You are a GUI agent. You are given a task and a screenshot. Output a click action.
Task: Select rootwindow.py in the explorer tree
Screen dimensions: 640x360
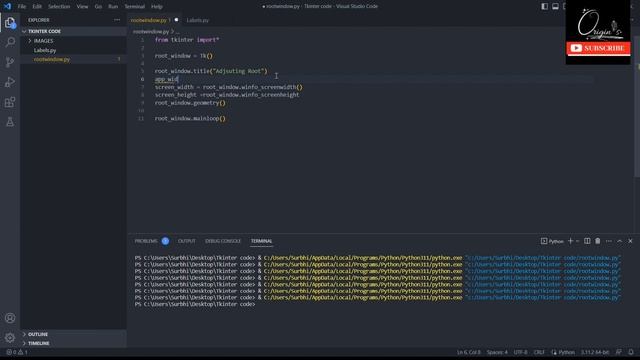pyautogui.click(x=73, y=59)
